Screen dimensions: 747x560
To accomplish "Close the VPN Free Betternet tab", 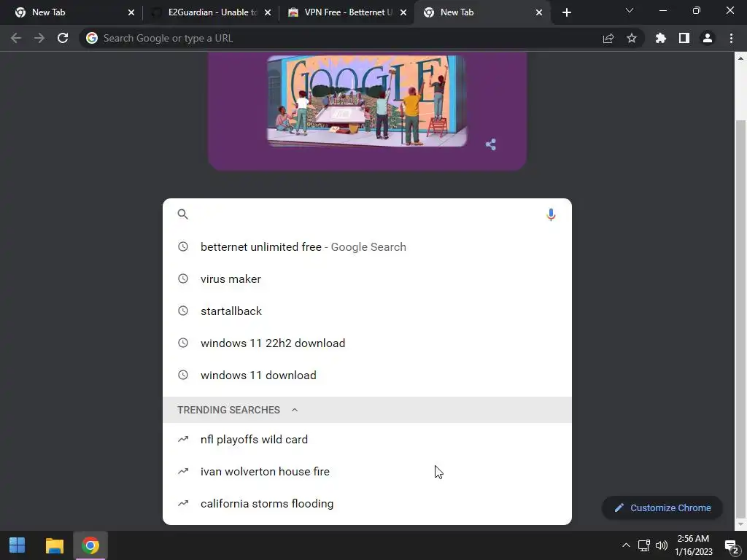I will [403, 12].
